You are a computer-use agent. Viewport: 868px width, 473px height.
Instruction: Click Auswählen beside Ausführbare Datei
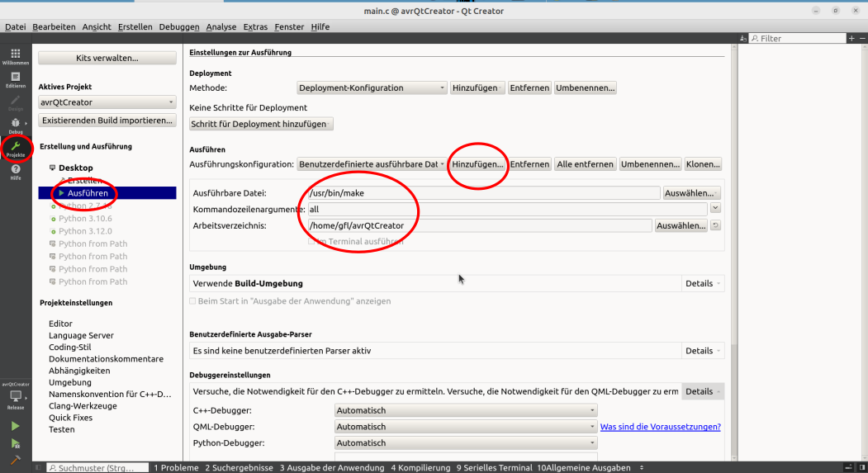click(692, 193)
